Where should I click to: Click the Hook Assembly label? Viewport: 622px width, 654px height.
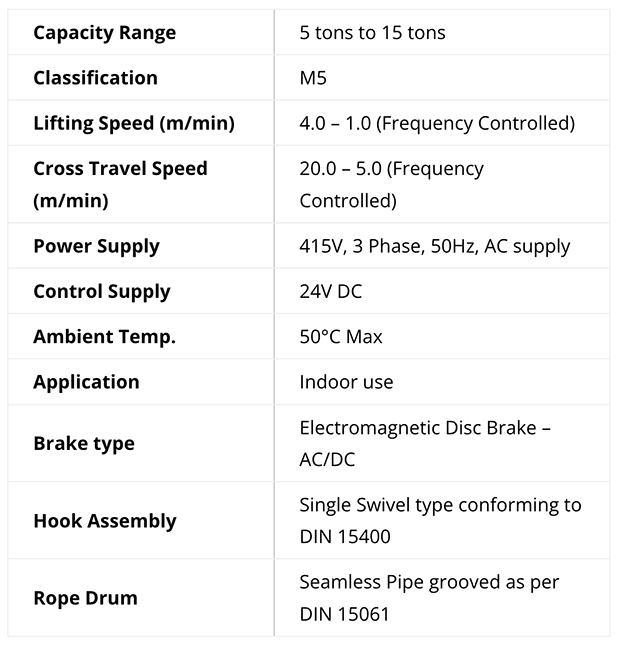[105, 521]
